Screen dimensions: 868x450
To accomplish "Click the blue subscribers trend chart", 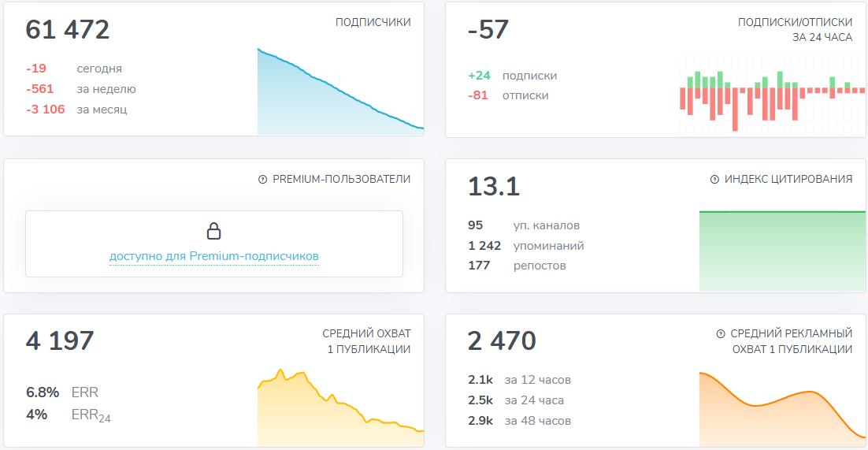I will click(340, 91).
